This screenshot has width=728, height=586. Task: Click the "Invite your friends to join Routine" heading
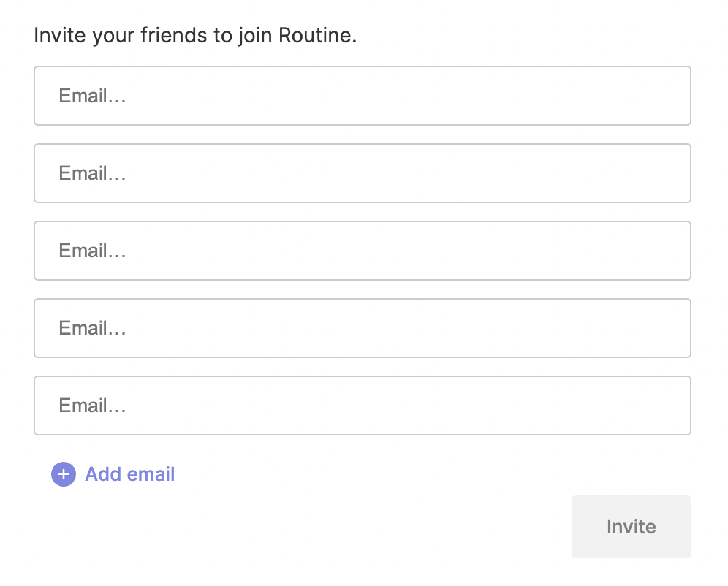click(195, 35)
